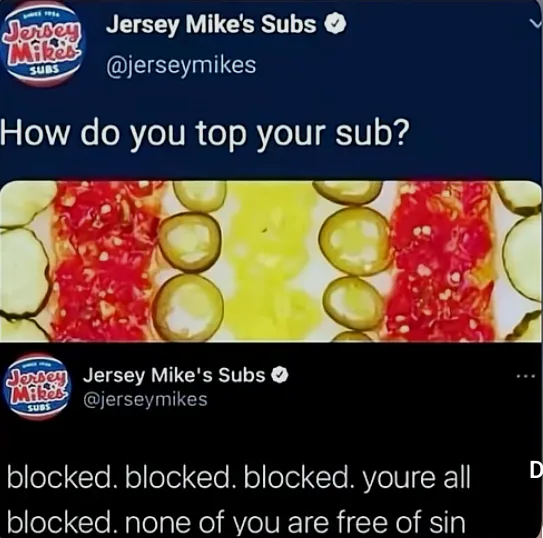The height and width of the screenshot is (538, 543).
Task: Open the top tweet's Jersey Mike's Subs display name
Action: 211,25
